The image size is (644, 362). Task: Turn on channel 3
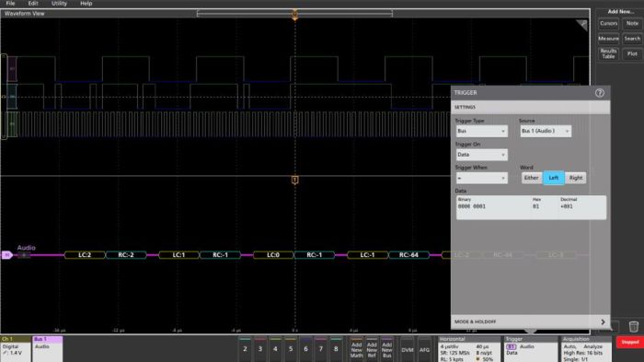[x=260, y=349]
